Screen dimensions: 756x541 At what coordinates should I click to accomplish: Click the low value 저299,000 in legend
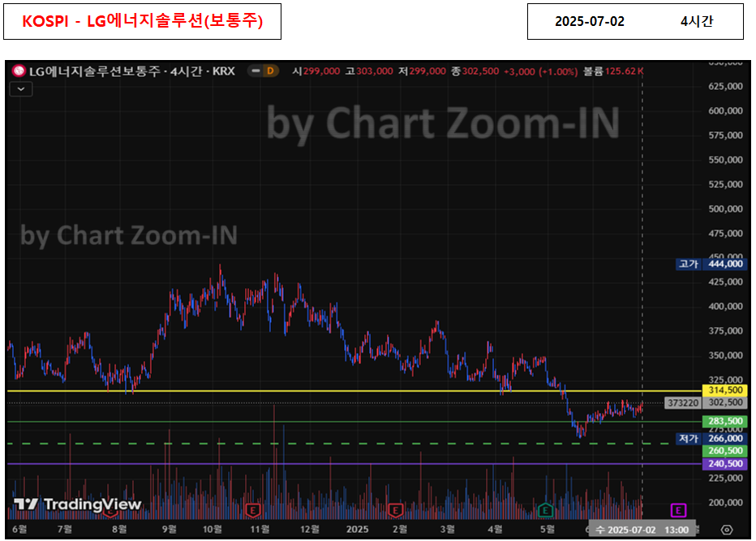coord(423,71)
